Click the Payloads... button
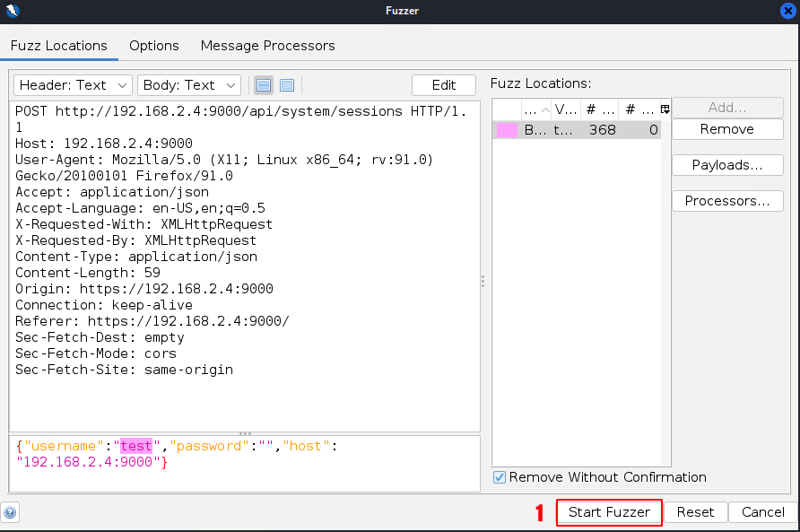 tap(726, 165)
